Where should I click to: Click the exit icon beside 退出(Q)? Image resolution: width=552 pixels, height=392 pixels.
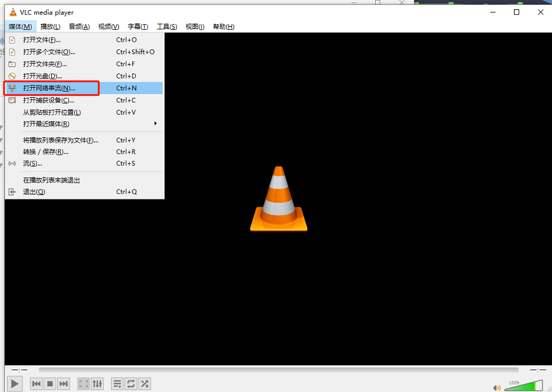click(x=12, y=191)
